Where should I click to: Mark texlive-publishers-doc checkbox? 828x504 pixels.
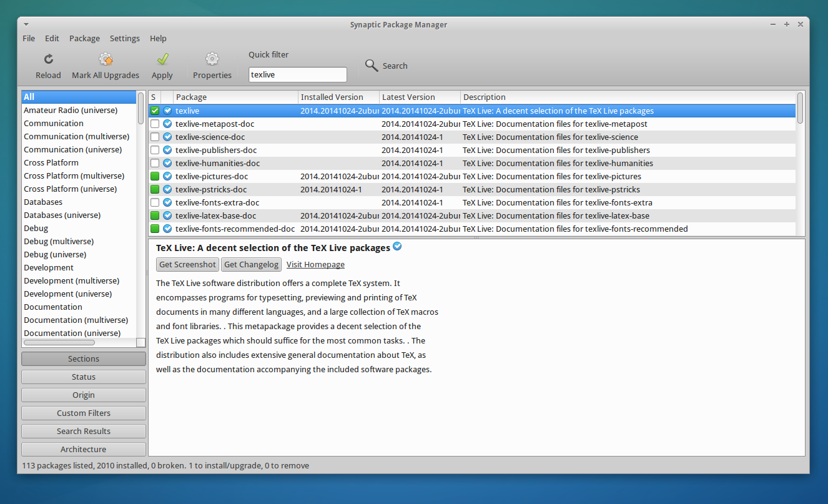[155, 150]
